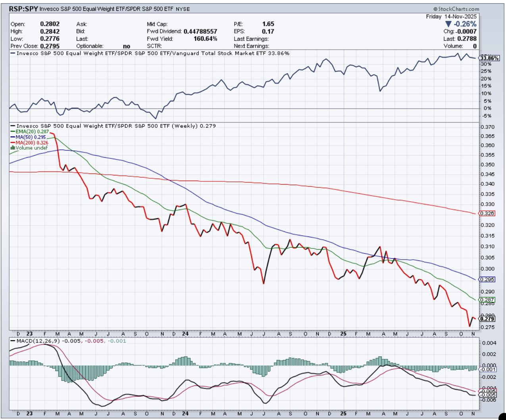
Task: Click the Volume undef legend text
Action: click(32, 148)
